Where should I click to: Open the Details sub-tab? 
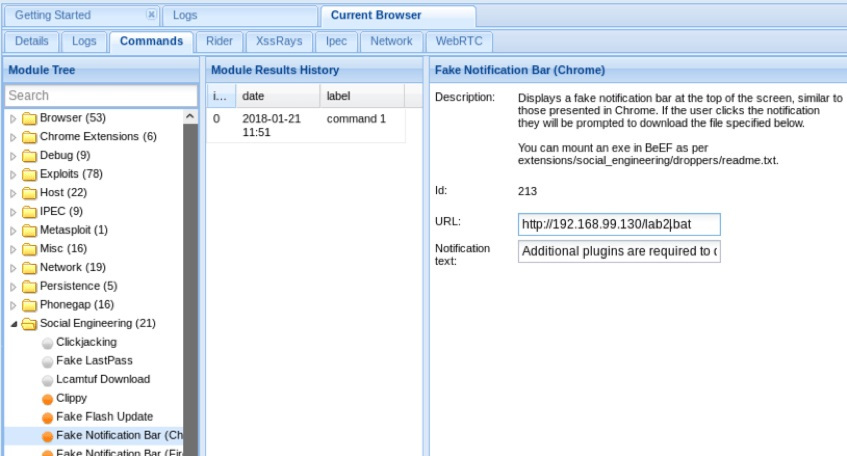point(31,41)
